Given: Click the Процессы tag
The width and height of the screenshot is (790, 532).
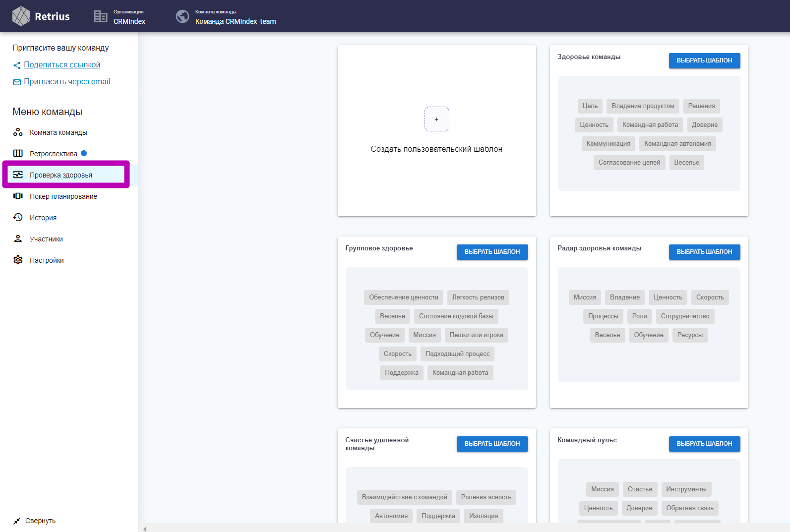Looking at the screenshot, I should [x=603, y=316].
